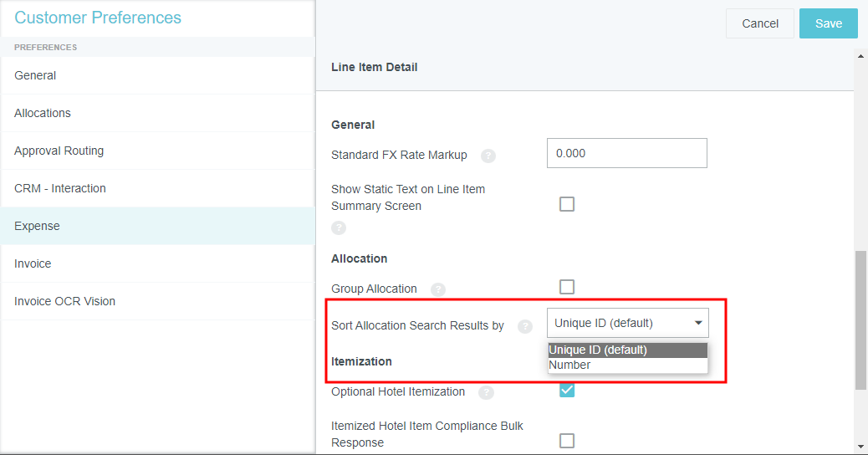Click help icon next to Optional Hotel Itemization
868x455 pixels.
click(x=486, y=392)
